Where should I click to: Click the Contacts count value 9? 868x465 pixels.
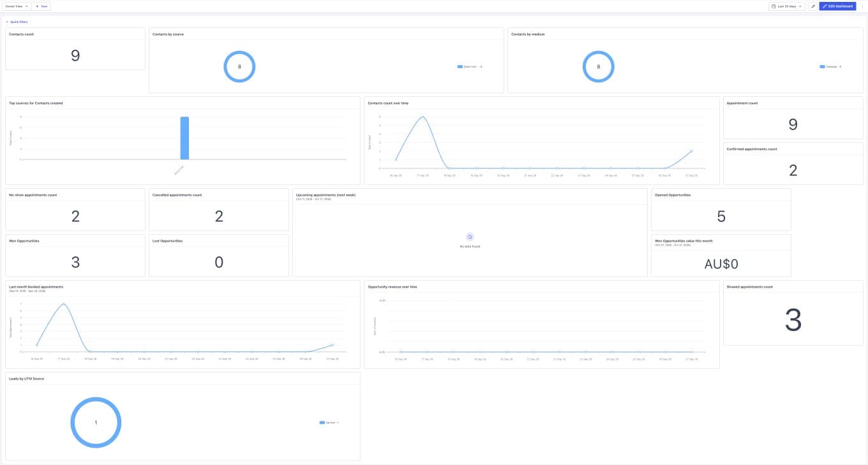pyautogui.click(x=75, y=55)
